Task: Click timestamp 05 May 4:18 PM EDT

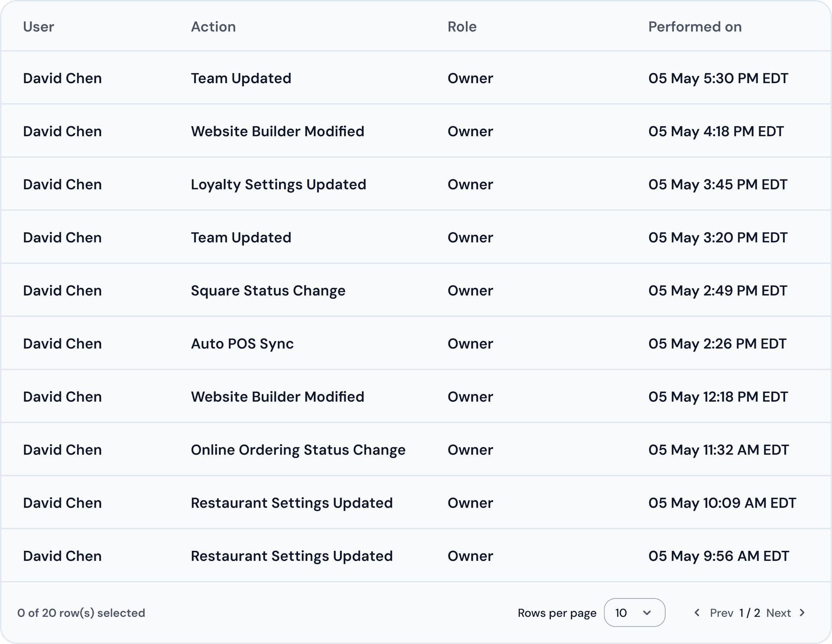Action: [x=716, y=131]
